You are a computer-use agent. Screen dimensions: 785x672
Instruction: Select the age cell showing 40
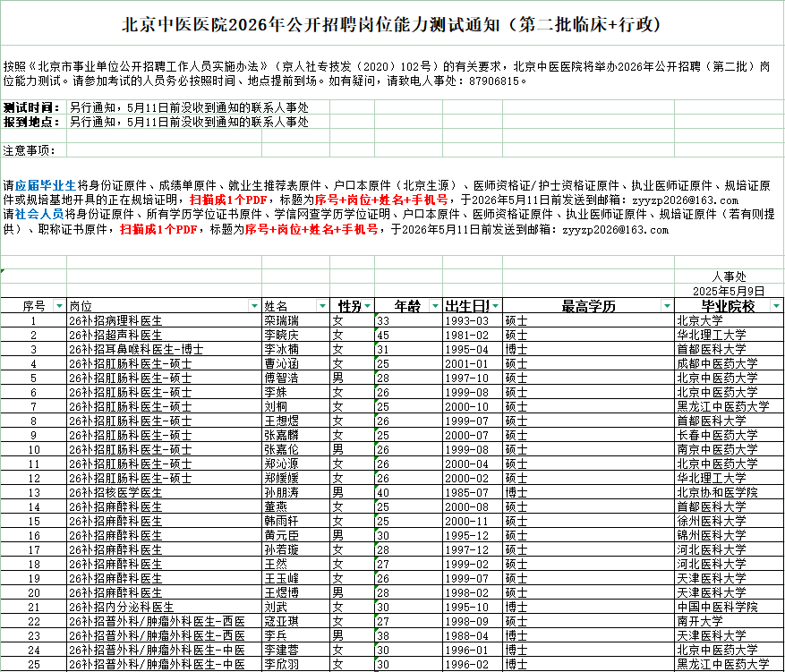coord(408,492)
